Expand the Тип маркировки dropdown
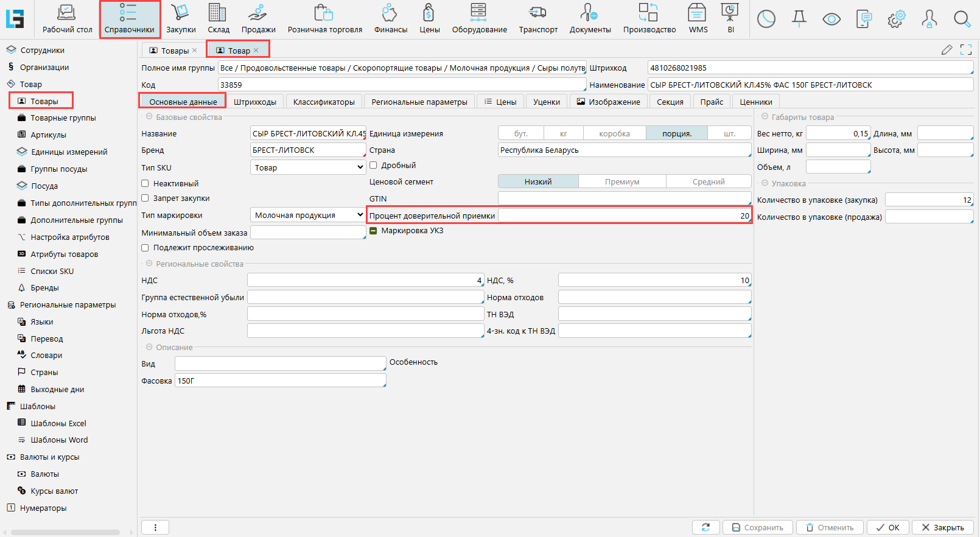This screenshot has width=980, height=537. 307,215
